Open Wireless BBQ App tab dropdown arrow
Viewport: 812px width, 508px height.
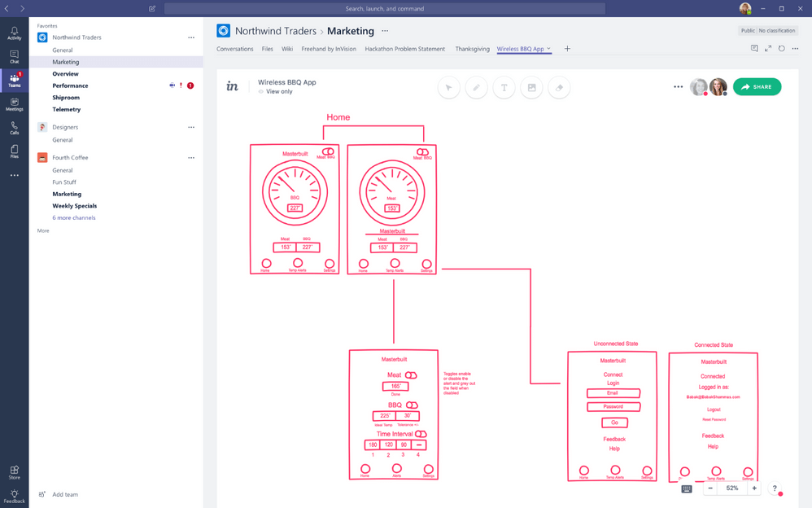click(x=549, y=49)
